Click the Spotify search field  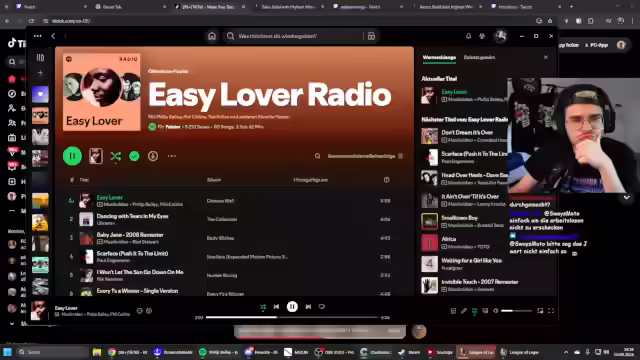pos(294,36)
